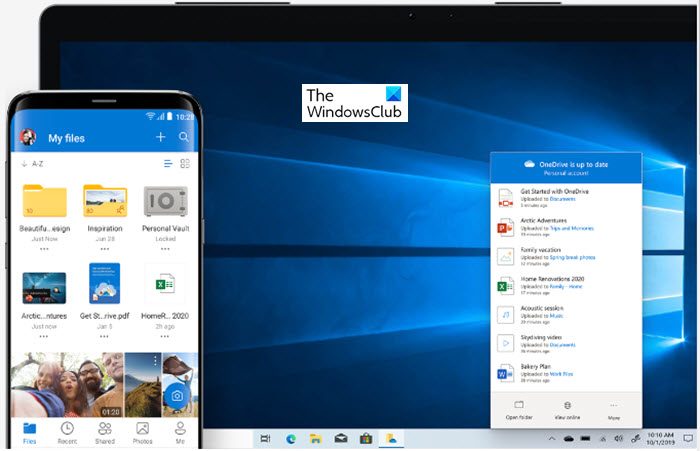This screenshot has width=700, height=451.
Task: Click the cloud icon in OneDrive flyout header
Action: point(529,164)
